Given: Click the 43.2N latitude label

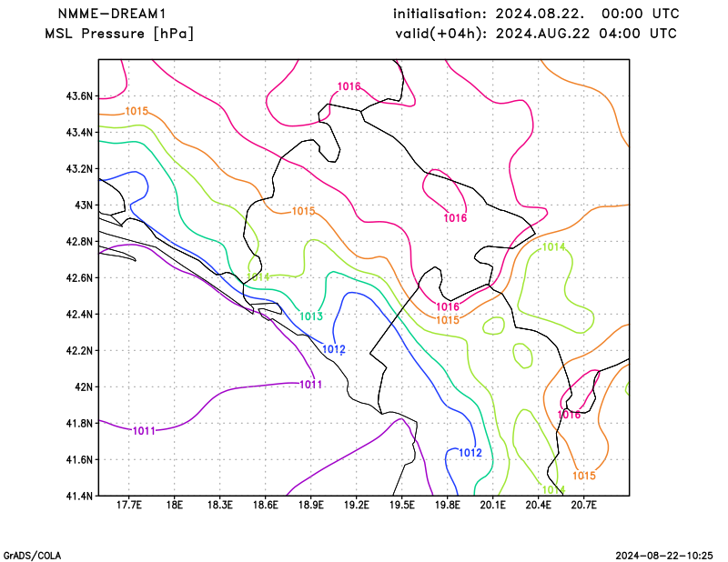Looking at the screenshot, I should 79,168.
